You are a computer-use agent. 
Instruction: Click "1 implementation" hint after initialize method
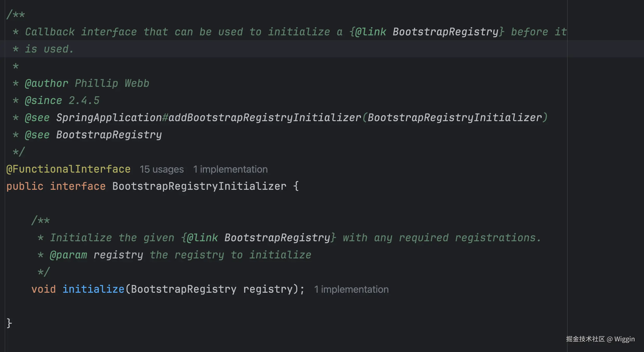coord(351,289)
